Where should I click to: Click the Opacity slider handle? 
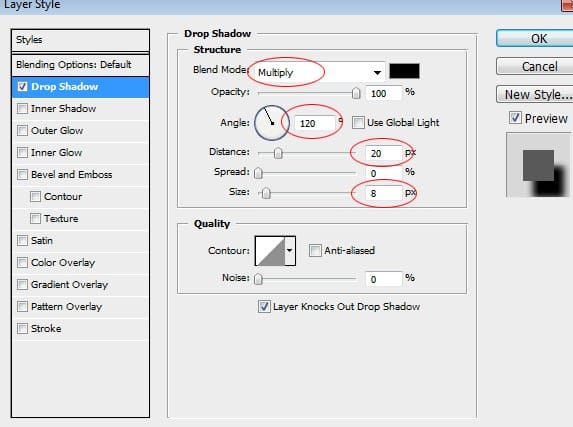356,93
